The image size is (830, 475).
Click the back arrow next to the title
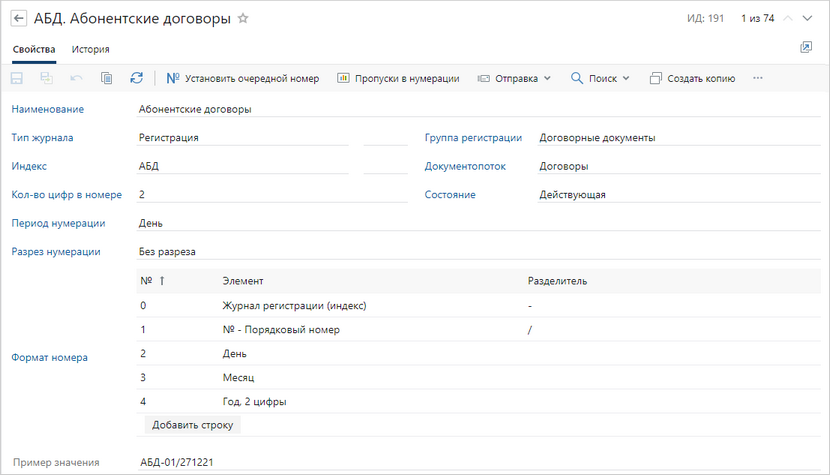pyautogui.click(x=18, y=18)
